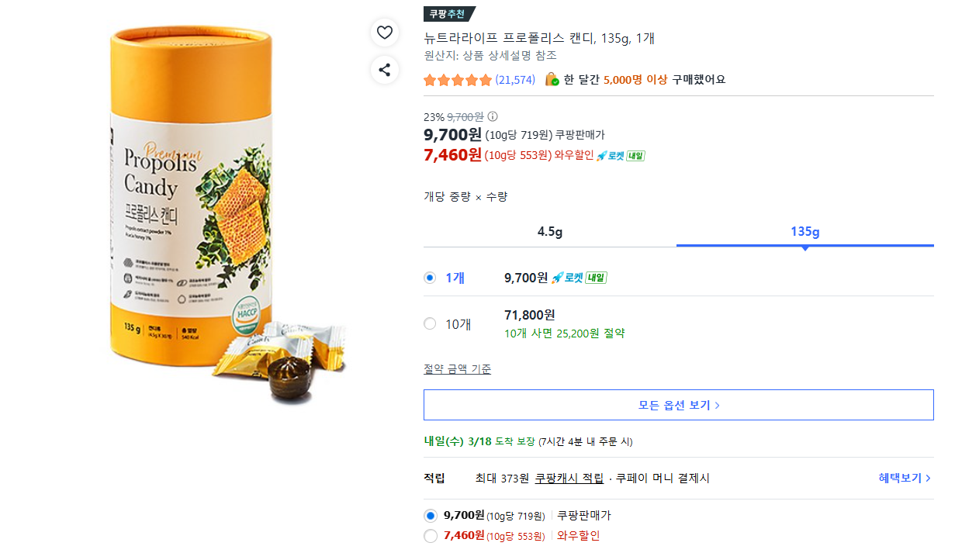Select the 10개 quantity radio button
The width and height of the screenshot is (955, 560).
point(431,323)
